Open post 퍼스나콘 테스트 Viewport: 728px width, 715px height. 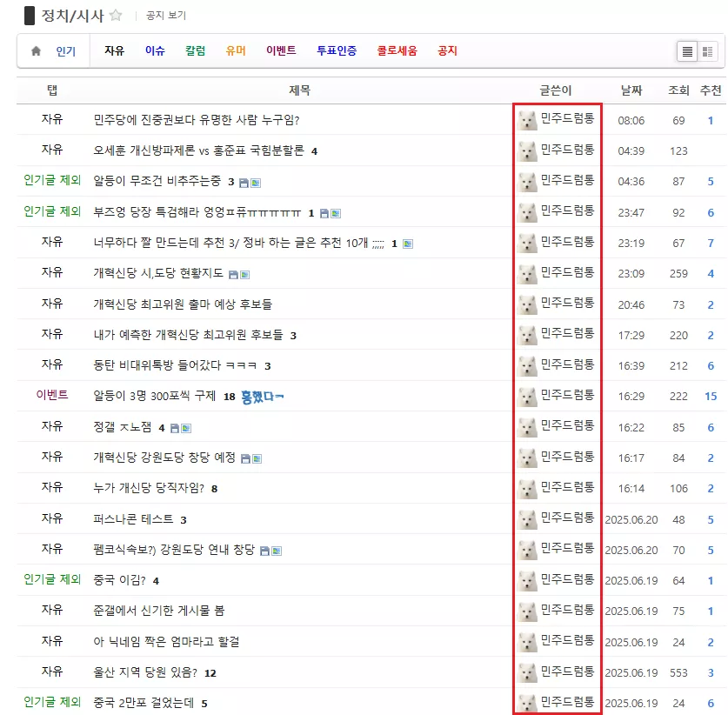pos(133,519)
